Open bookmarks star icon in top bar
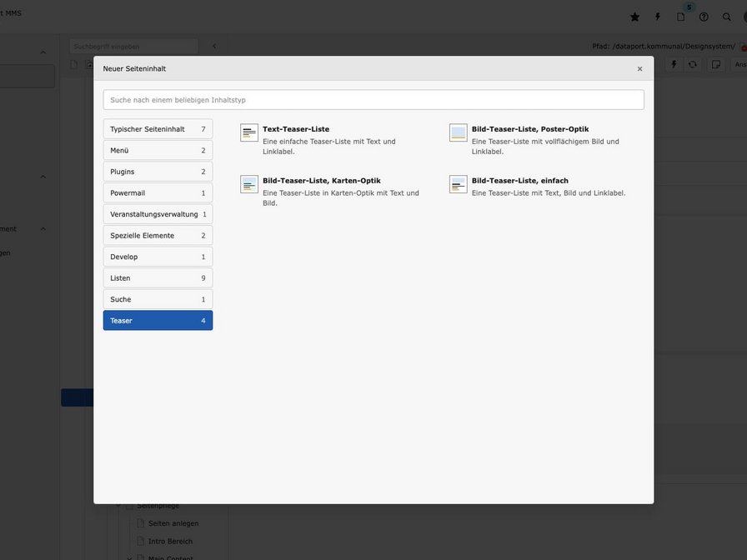Viewport: 747px width, 560px height. point(634,17)
